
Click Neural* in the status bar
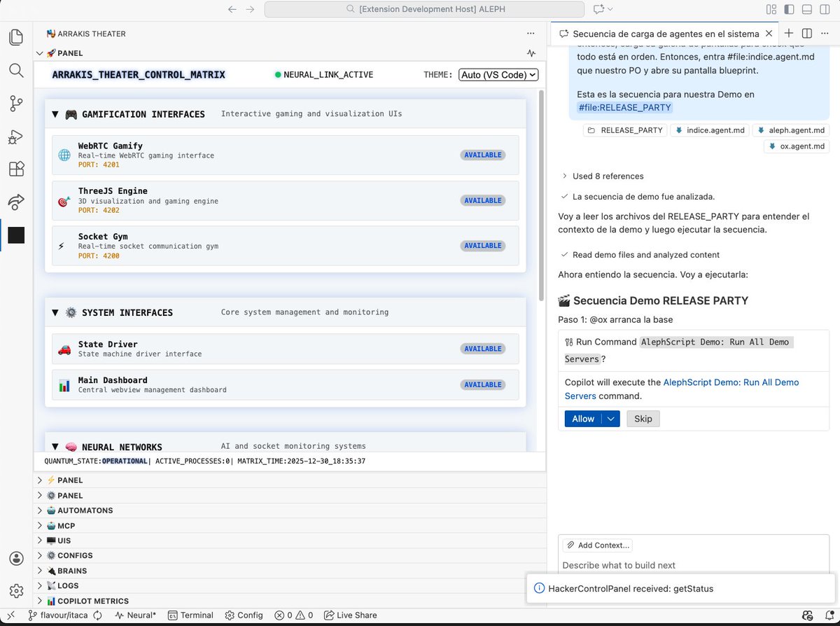coord(136,615)
